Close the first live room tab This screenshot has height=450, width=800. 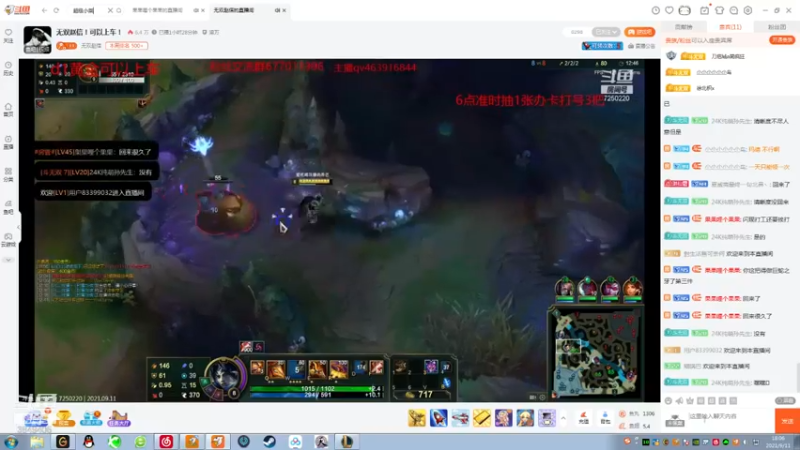point(203,10)
